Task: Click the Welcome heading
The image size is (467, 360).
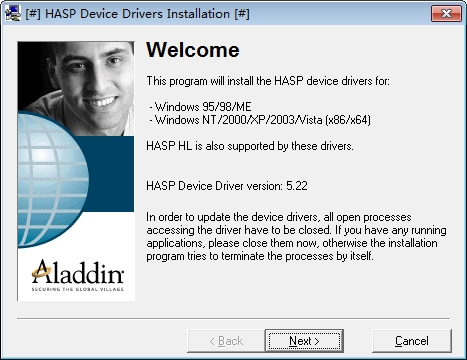Action: coord(193,50)
